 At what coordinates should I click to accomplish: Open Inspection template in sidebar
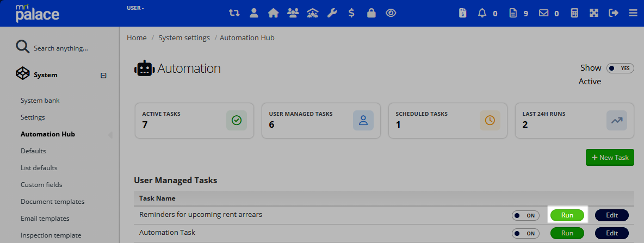click(x=51, y=235)
